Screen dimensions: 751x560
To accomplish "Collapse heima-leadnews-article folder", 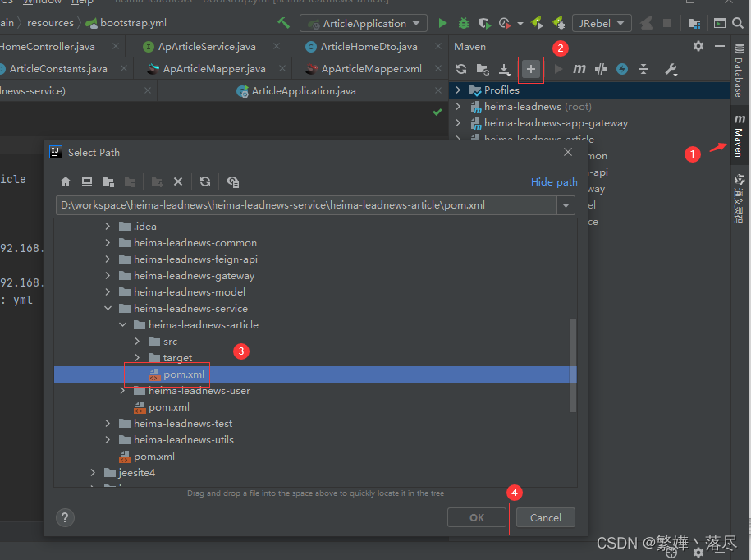I will coord(122,325).
